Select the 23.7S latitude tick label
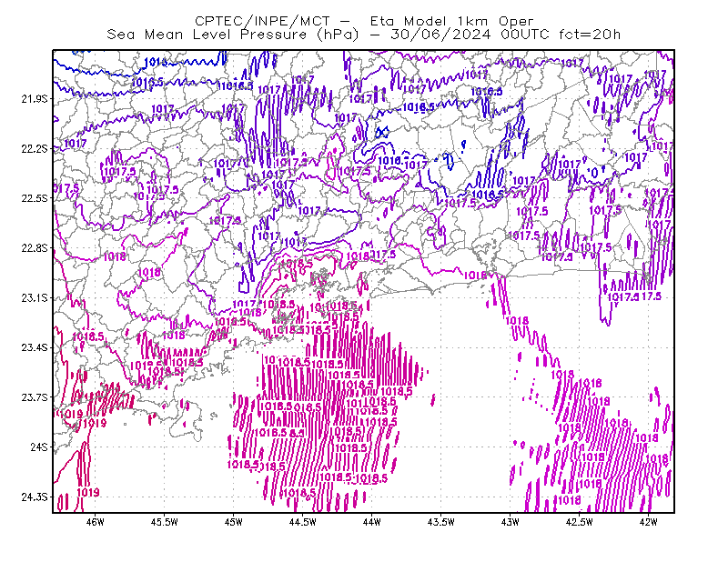This screenshot has height=562, width=728. [x=35, y=397]
